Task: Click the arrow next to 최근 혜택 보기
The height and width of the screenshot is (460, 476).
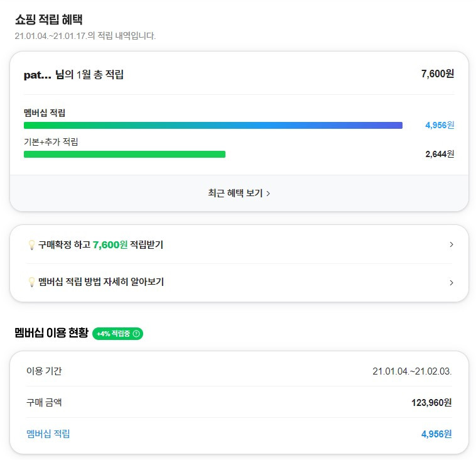Action: click(268, 194)
